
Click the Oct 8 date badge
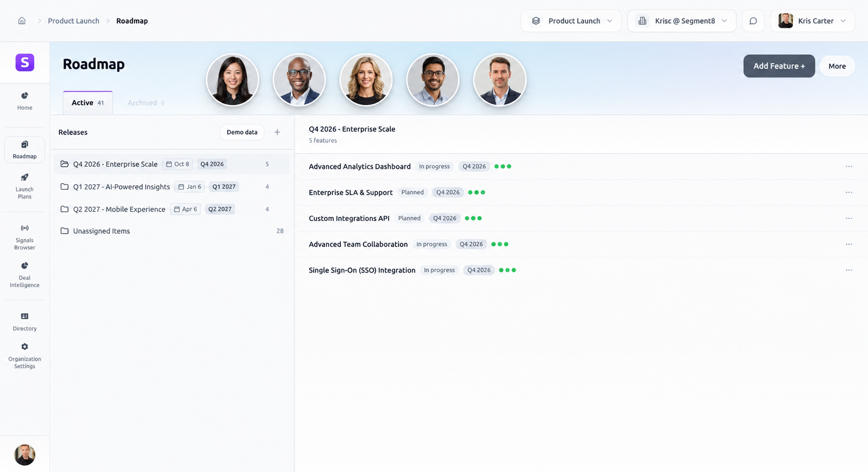(x=178, y=164)
